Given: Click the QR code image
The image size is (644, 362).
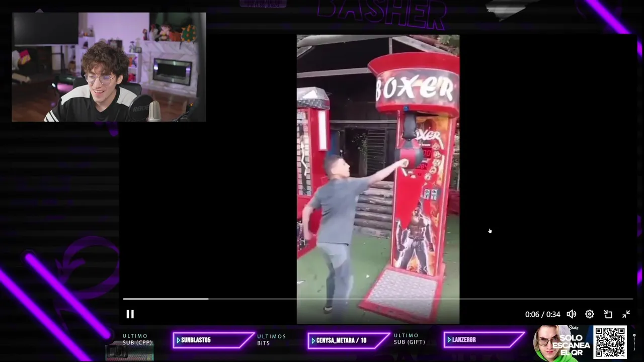Looking at the screenshot, I should (x=610, y=342).
